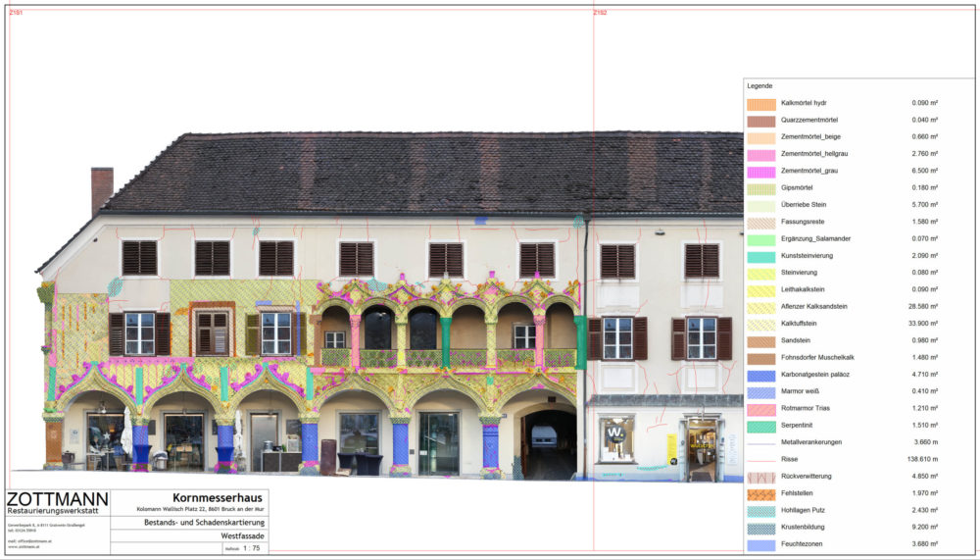Viewport: 980px width, 560px height.
Task: Click the '9.200 m²' Krustenbildung value
Action: click(x=925, y=527)
